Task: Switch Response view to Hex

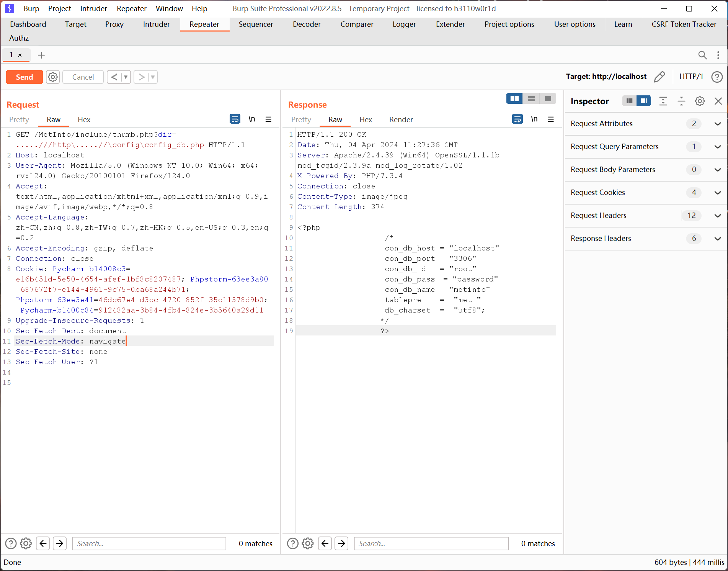Action: point(366,119)
